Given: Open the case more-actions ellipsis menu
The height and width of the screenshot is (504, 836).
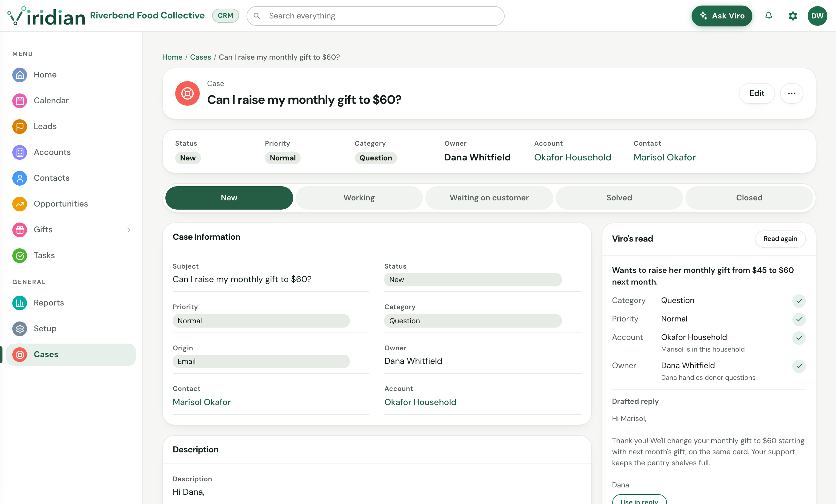Looking at the screenshot, I should pos(791,93).
